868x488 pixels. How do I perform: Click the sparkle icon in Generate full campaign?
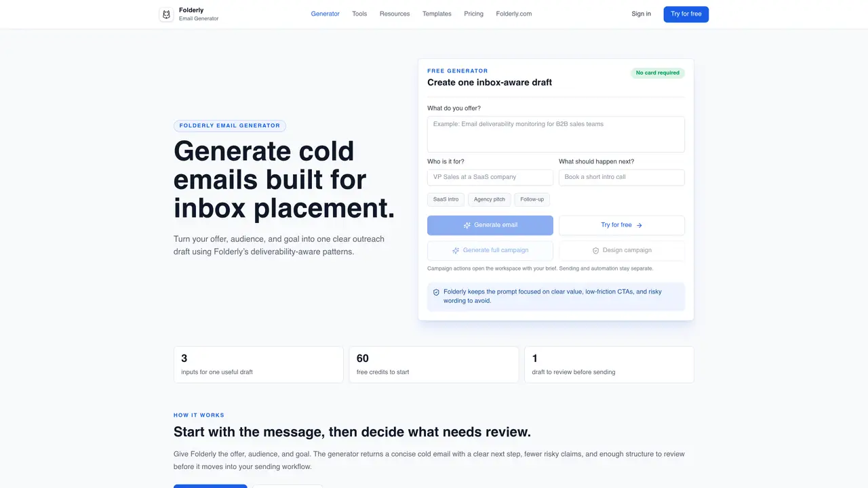point(456,251)
